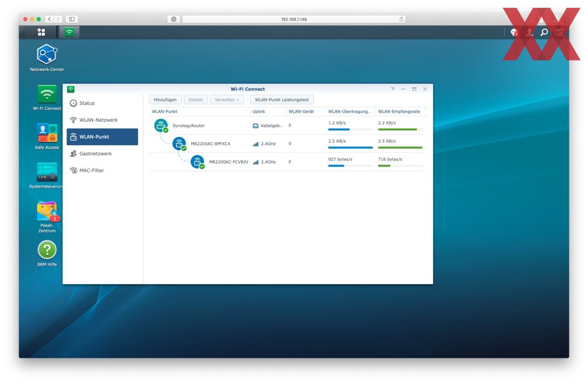This screenshot has height=383, width=588.
Task: Click Safari back navigation arrow
Action: click(49, 19)
